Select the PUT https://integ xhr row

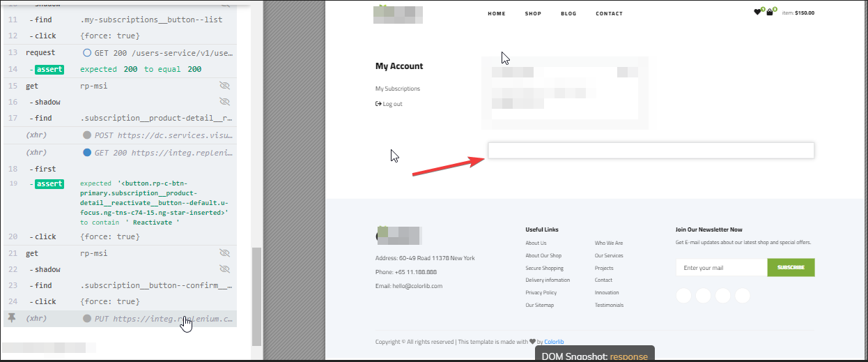(120, 318)
